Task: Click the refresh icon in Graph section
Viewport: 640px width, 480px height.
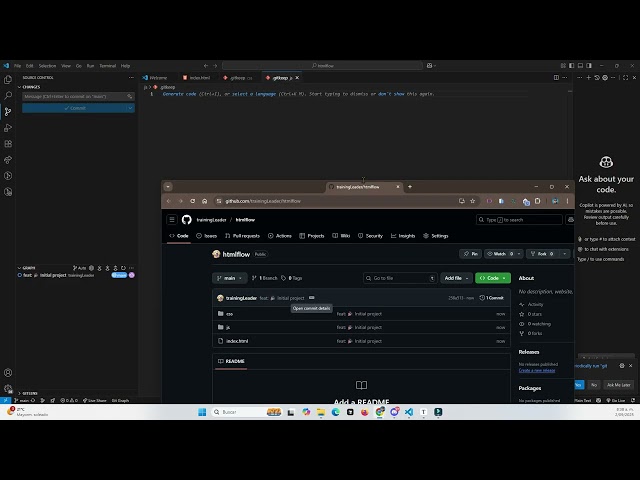Action: click(x=123, y=268)
